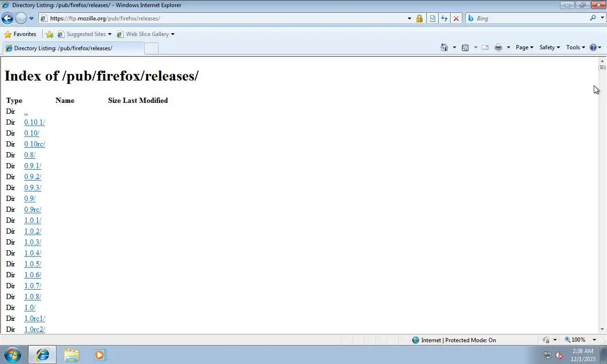Click the Help question mark icon
The image size is (607, 364).
point(593,47)
